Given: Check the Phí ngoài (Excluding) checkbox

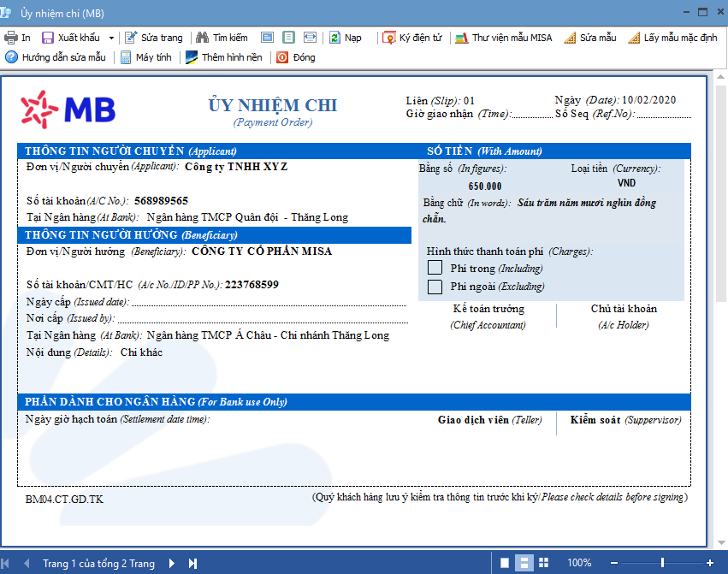Looking at the screenshot, I should (x=435, y=287).
